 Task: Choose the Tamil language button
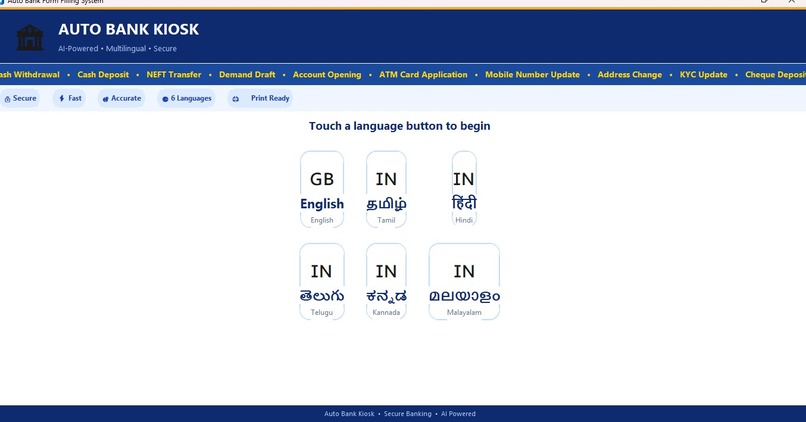386,189
